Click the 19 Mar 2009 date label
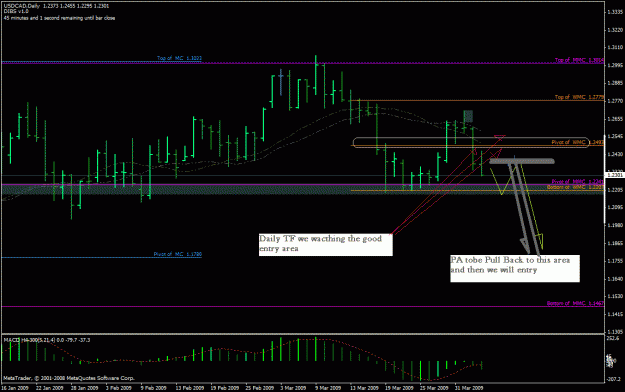 [x=399, y=388]
